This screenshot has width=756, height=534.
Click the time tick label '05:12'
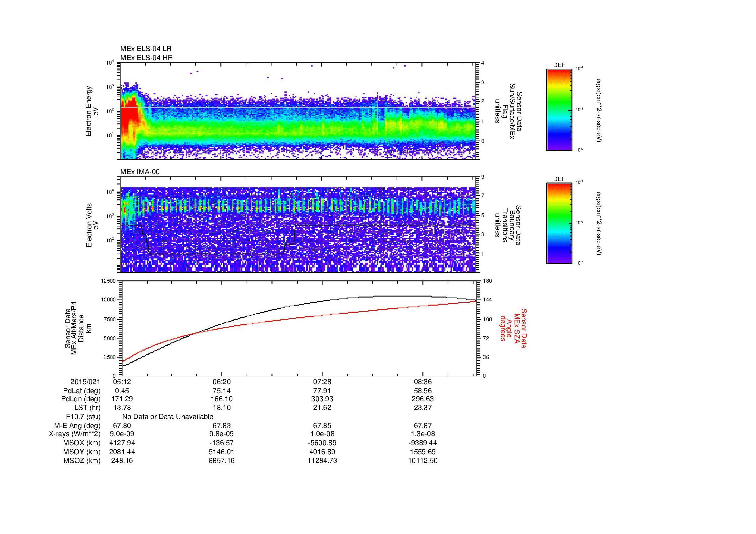pyautogui.click(x=122, y=382)
